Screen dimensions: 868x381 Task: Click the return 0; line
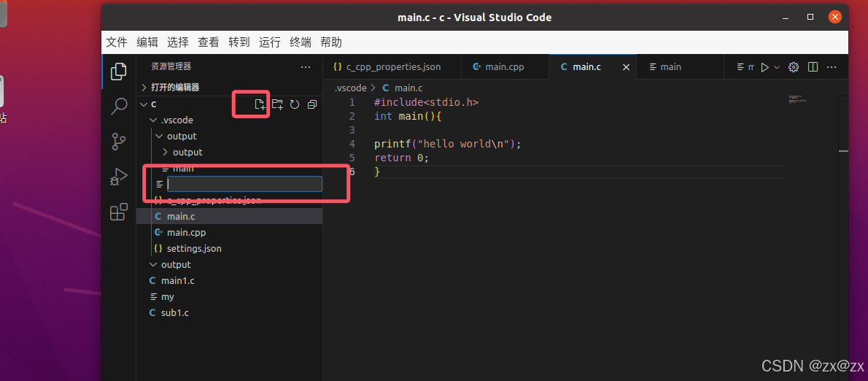point(402,158)
